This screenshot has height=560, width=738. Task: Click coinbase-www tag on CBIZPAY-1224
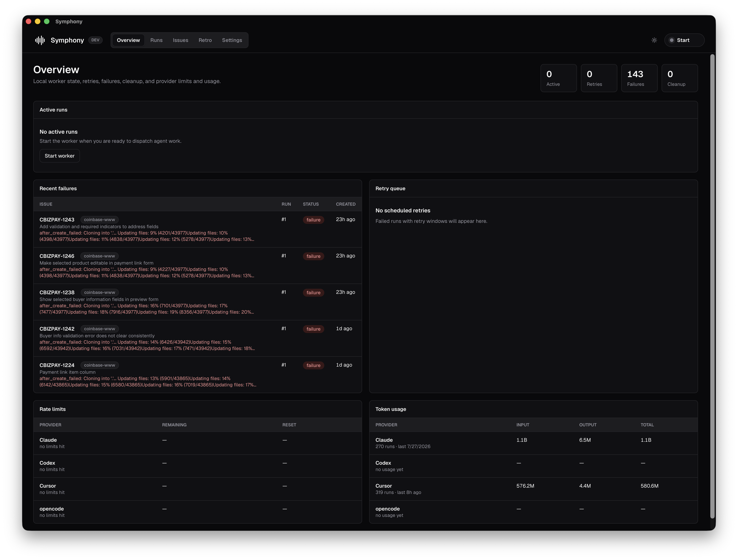100,365
